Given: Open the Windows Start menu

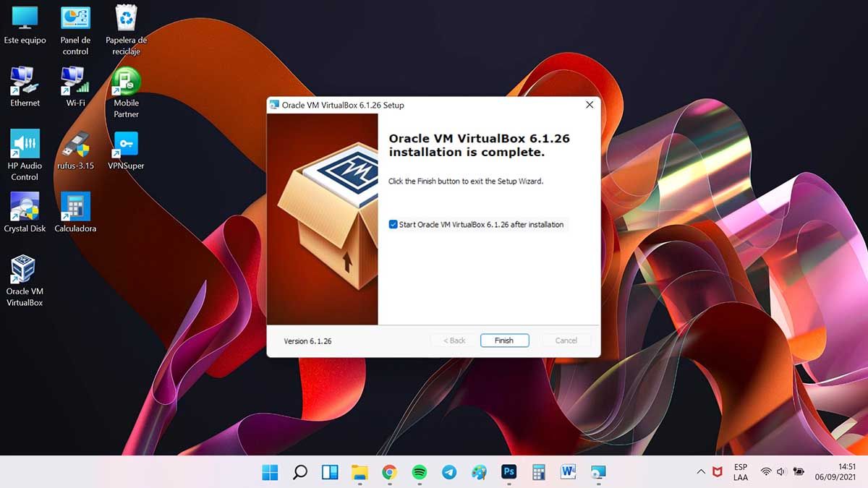Looking at the screenshot, I should 270,472.
